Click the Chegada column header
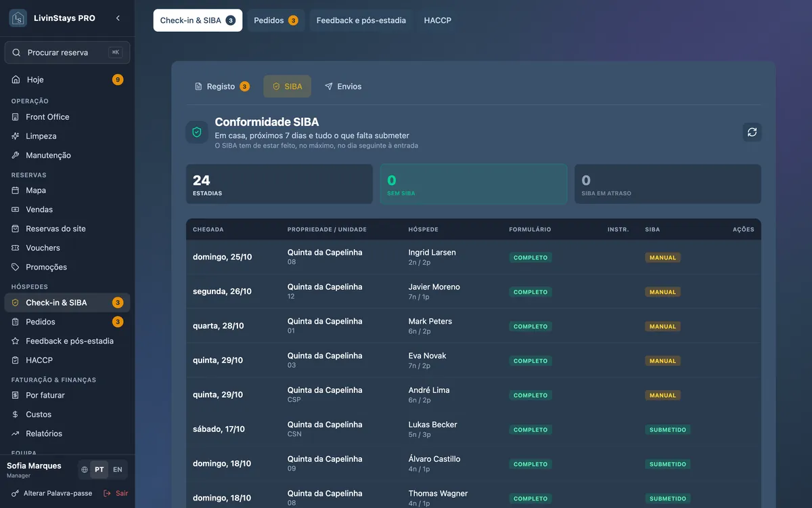Image resolution: width=812 pixels, height=508 pixels. click(x=208, y=230)
